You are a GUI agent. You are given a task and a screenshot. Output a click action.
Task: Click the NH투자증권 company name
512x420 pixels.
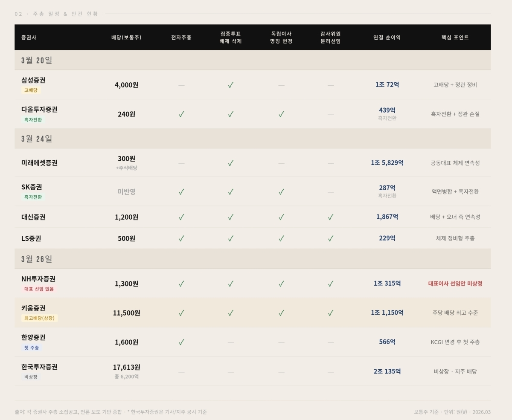pyautogui.click(x=38, y=279)
